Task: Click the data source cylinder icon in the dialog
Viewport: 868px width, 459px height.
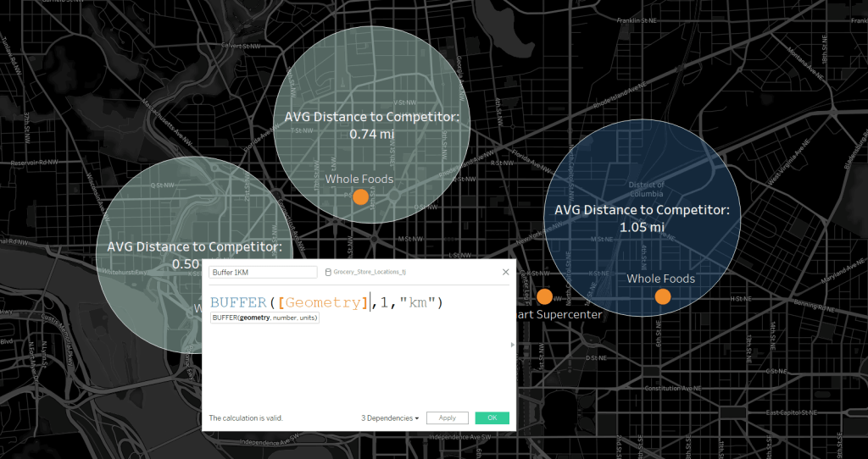Action: pyautogui.click(x=328, y=272)
